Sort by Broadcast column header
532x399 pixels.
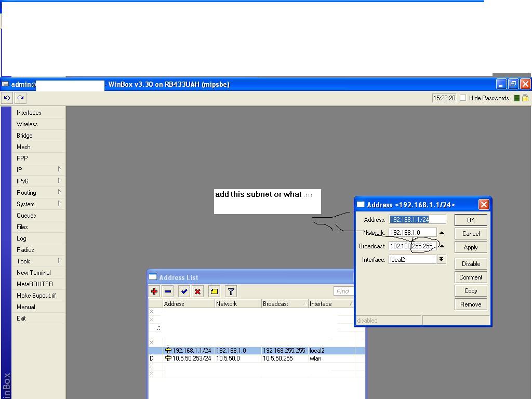click(x=285, y=303)
